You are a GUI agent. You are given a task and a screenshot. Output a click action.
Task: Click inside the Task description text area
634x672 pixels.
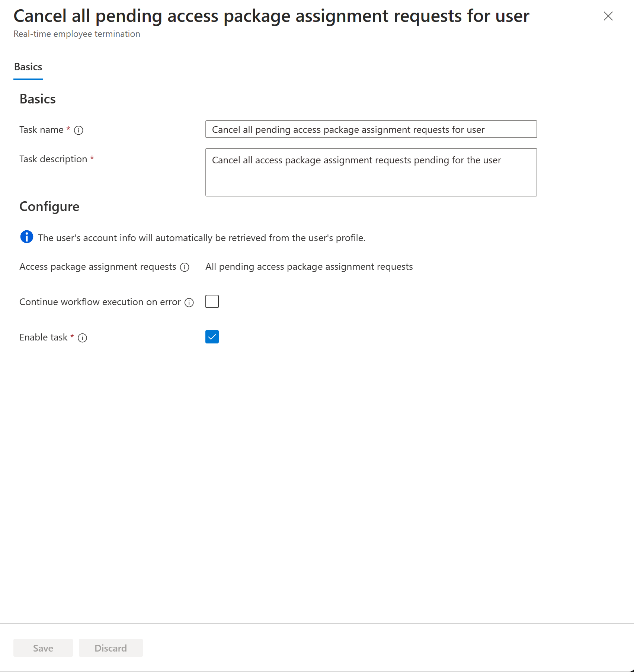click(371, 172)
